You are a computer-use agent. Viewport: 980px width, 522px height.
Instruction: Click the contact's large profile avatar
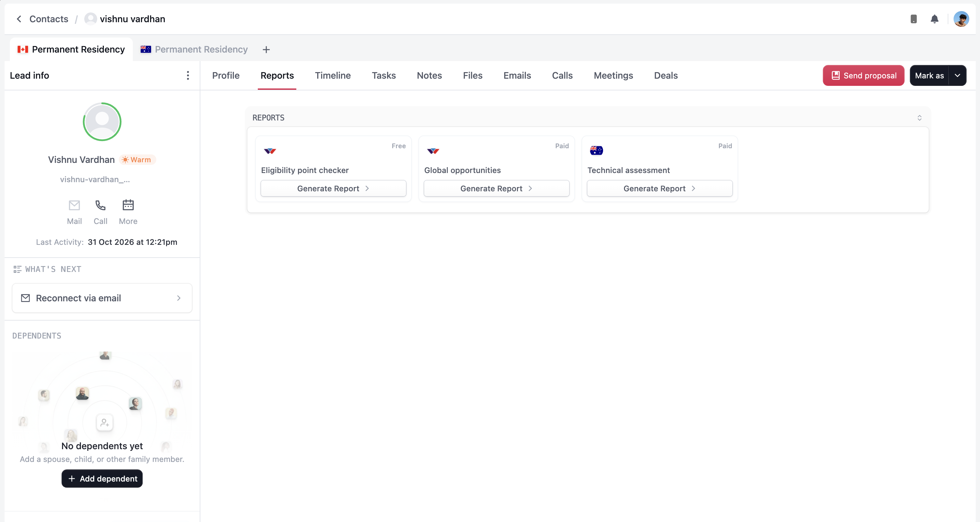(102, 122)
